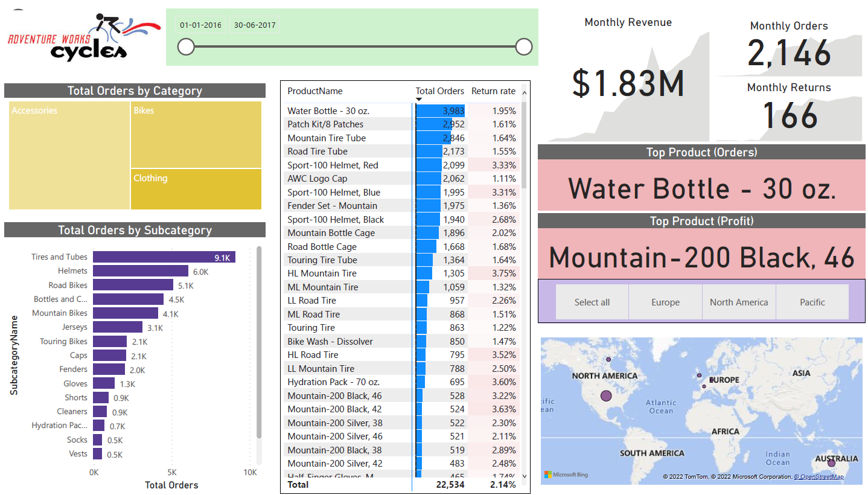Screen dimensions: 868x495
Task: Click the start date field showing 01-01-2016
Action: tap(200, 24)
